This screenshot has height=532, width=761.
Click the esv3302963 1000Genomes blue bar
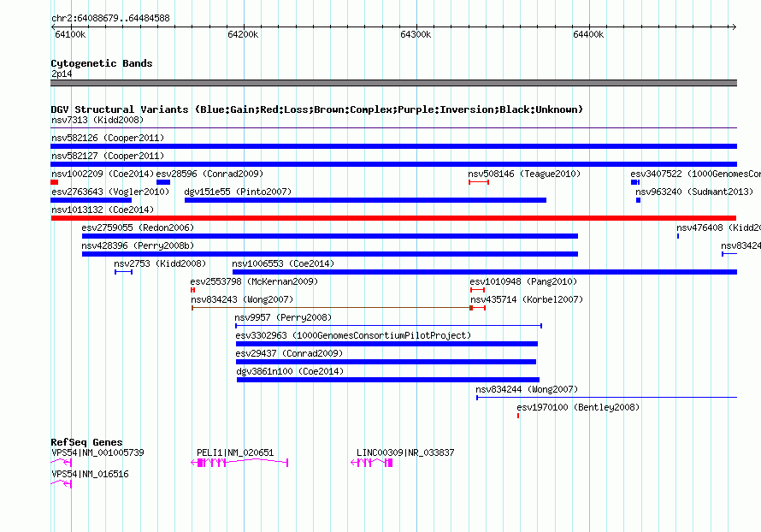pyautogui.click(x=386, y=344)
